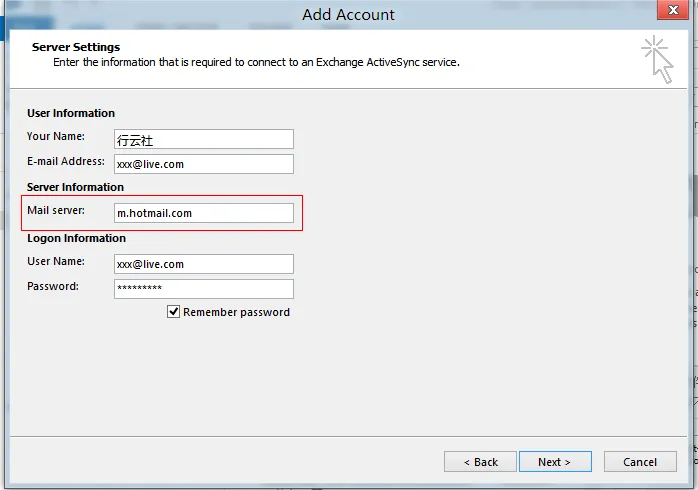The height and width of the screenshot is (490, 698).
Task: Click the "Remember password" label text
Action: (x=236, y=312)
